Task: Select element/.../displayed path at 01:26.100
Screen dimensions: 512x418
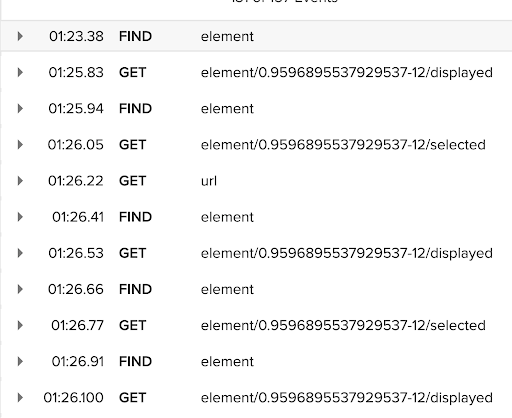Action: [347, 398]
